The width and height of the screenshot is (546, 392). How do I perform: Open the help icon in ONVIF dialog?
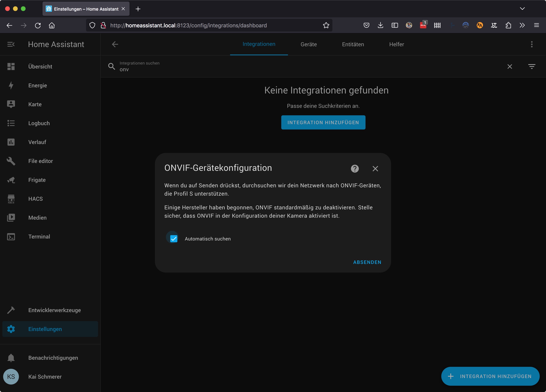point(355,168)
